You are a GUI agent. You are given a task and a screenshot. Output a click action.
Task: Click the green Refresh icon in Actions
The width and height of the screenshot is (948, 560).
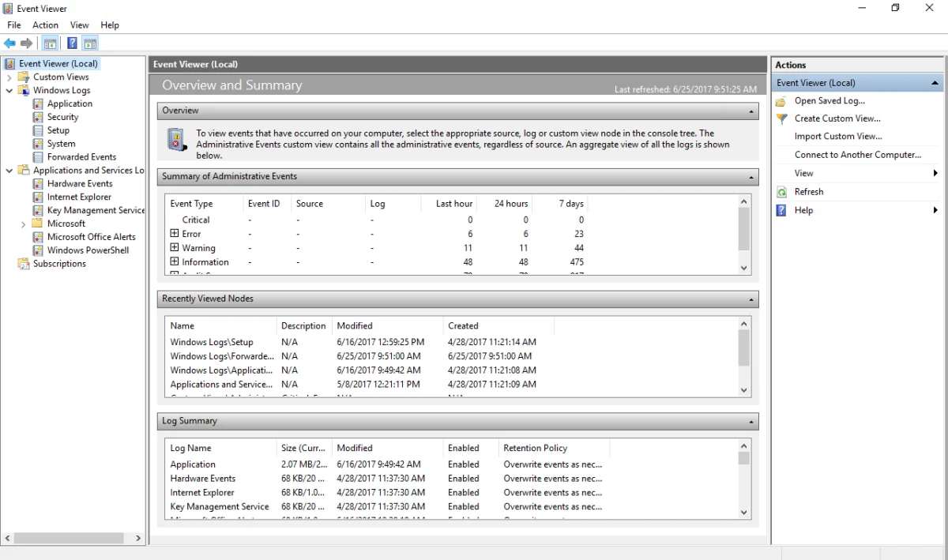click(781, 192)
